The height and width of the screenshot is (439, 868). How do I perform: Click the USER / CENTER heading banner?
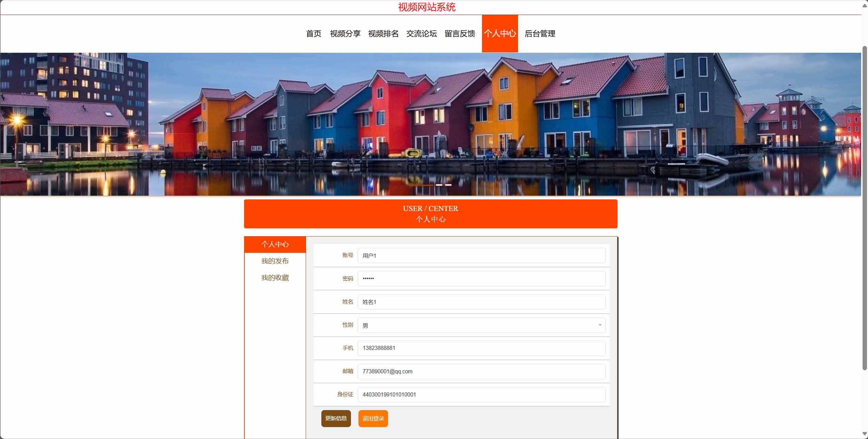[431, 214]
